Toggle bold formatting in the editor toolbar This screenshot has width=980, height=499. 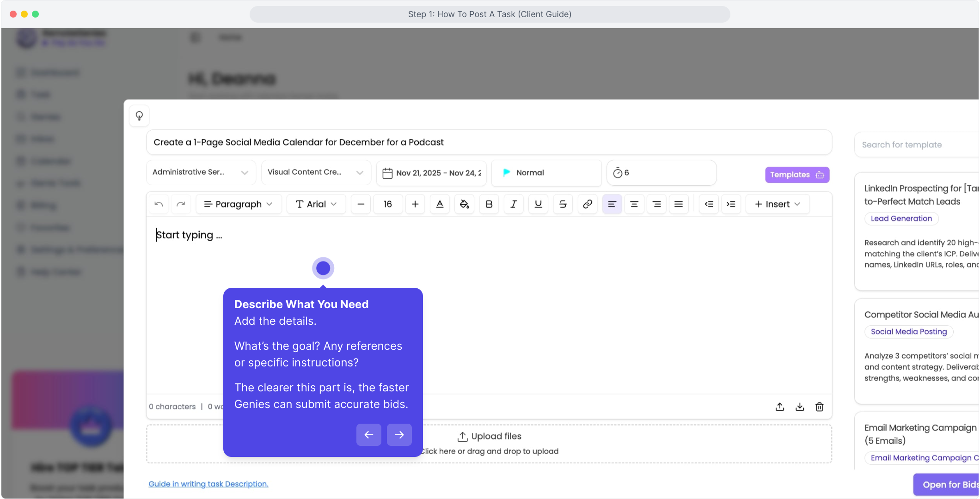(x=489, y=204)
